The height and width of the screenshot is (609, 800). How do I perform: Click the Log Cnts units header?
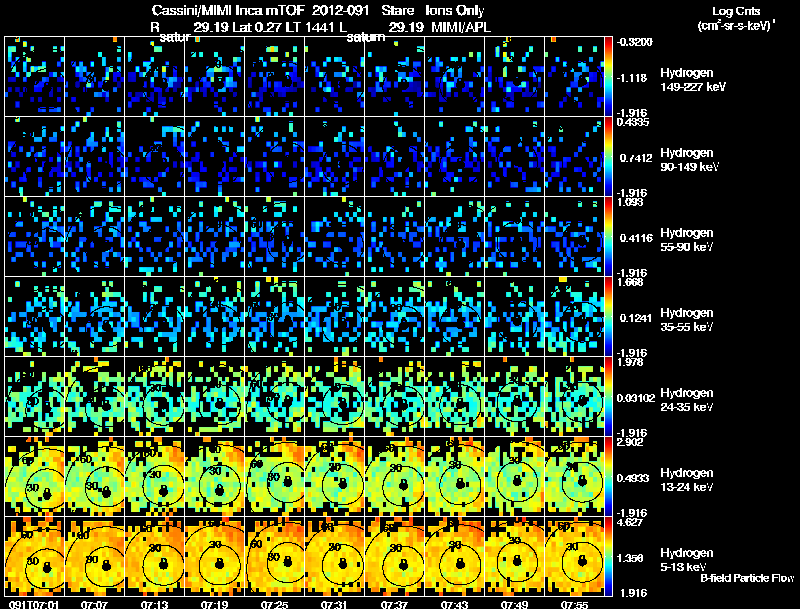pyautogui.click(x=736, y=18)
